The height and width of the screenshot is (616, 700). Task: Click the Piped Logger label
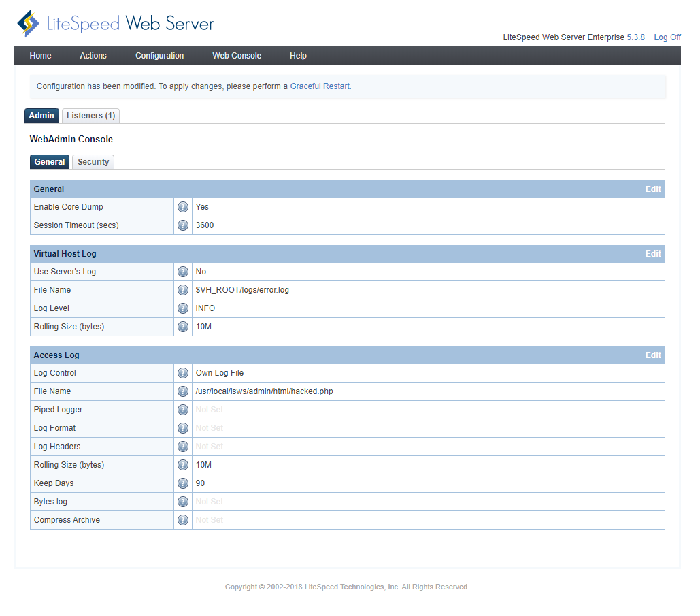[x=58, y=410]
